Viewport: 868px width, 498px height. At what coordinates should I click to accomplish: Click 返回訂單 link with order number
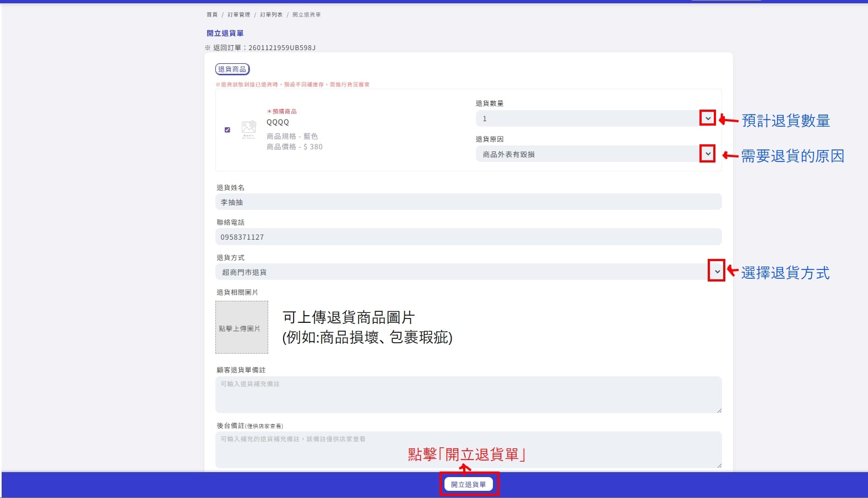coord(260,48)
